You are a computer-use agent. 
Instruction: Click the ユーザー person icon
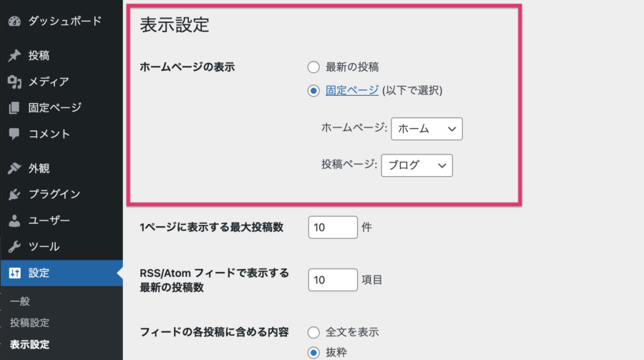(14, 221)
